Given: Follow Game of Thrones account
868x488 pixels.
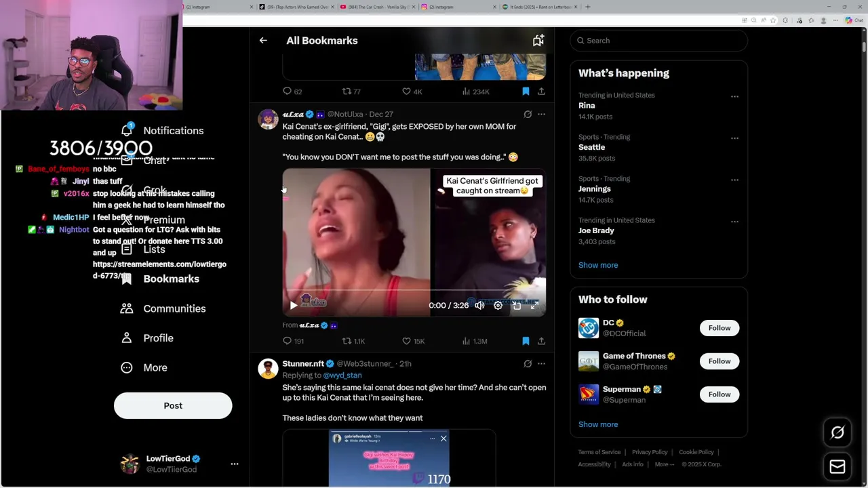Looking at the screenshot, I should click(719, 361).
